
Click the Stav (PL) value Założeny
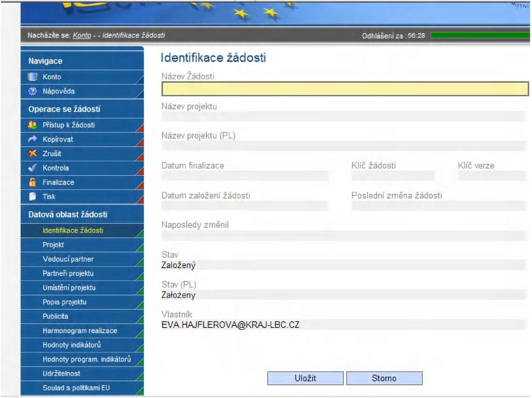point(179,295)
